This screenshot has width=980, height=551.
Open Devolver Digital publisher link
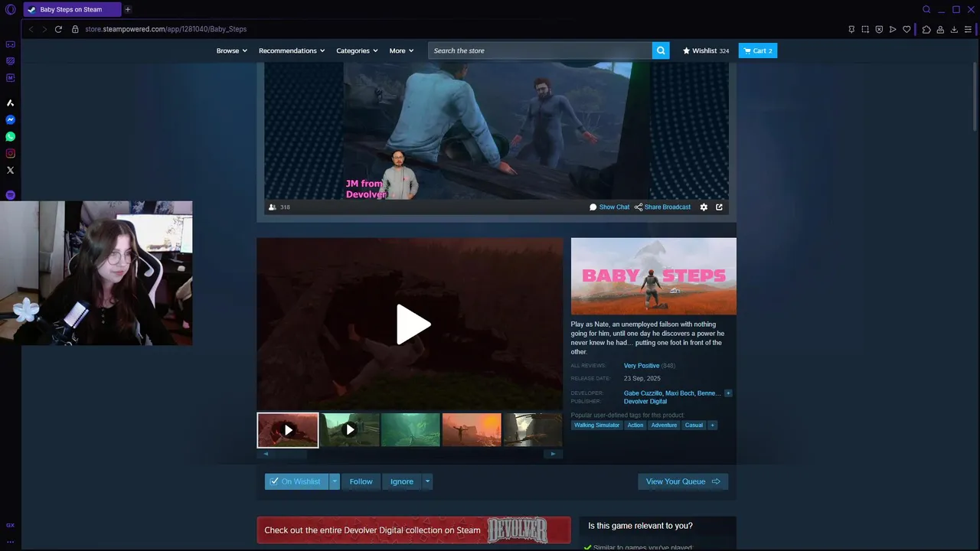pos(645,401)
